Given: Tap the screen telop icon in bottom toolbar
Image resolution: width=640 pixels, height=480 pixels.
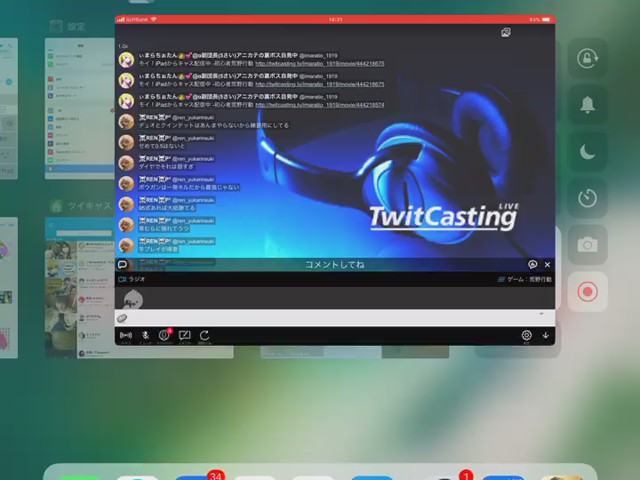Looking at the screenshot, I should pyautogui.click(x=184, y=336).
